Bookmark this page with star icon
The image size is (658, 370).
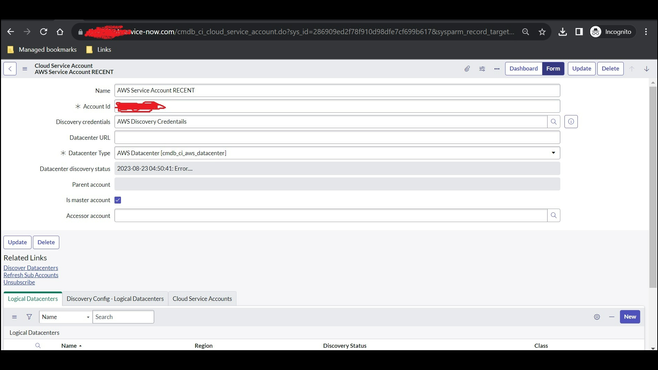click(542, 31)
